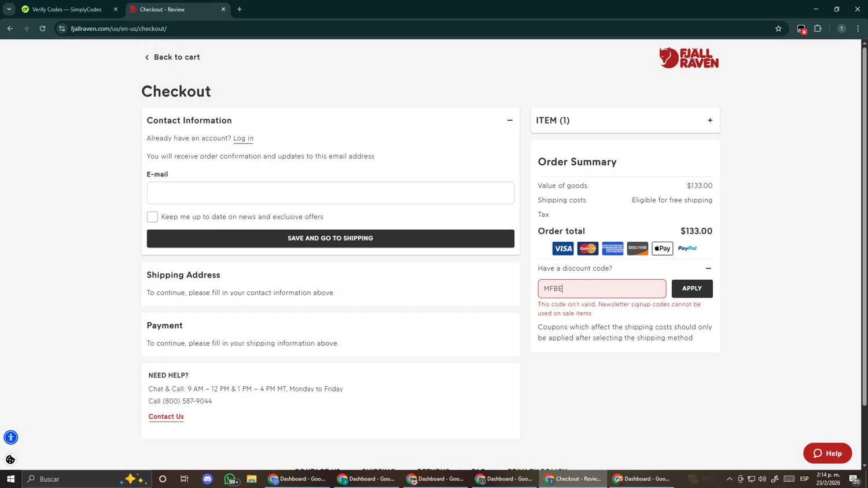Check the newsletter and exclusive offers box
Screen dimensions: 868x488
(152, 217)
